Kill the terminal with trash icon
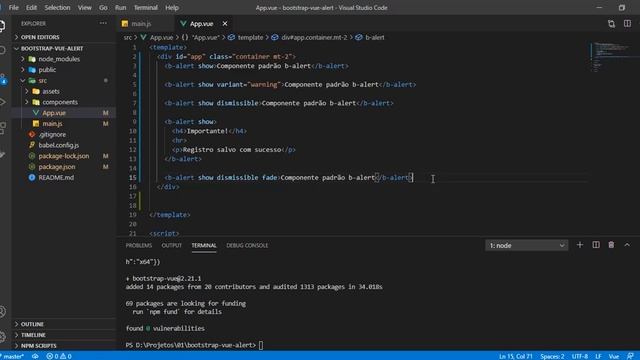The image size is (640, 360). (611, 245)
